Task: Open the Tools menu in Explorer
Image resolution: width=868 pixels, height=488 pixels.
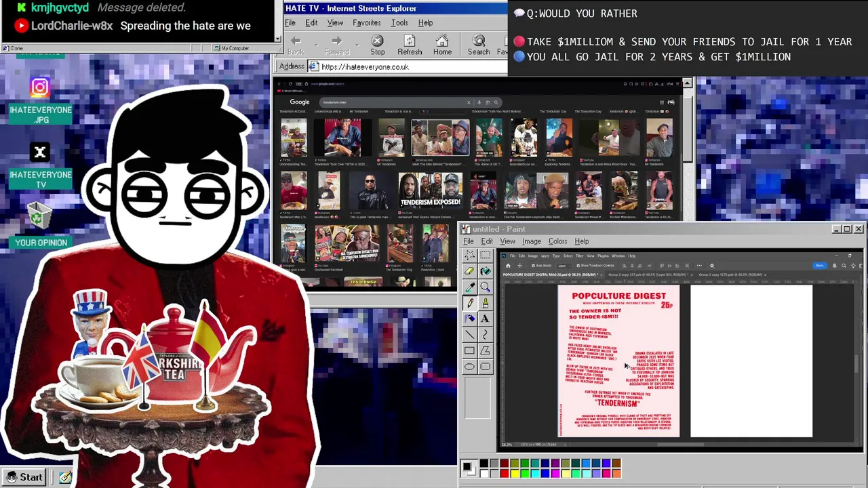Action: [x=399, y=23]
